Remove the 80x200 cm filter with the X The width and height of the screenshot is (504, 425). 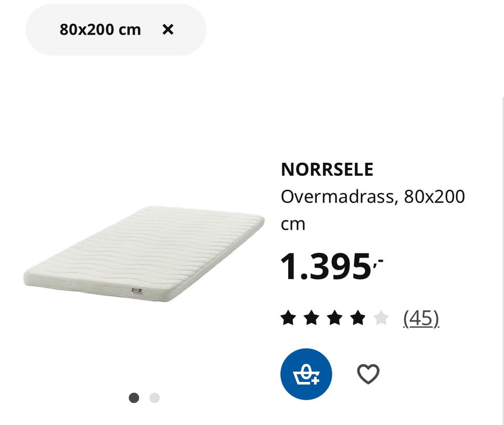point(168,29)
